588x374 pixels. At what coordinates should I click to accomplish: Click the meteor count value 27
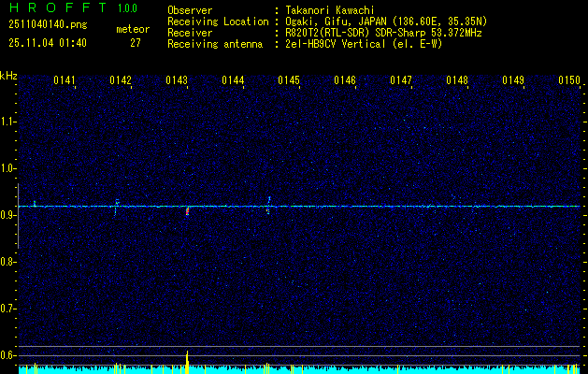136,43
